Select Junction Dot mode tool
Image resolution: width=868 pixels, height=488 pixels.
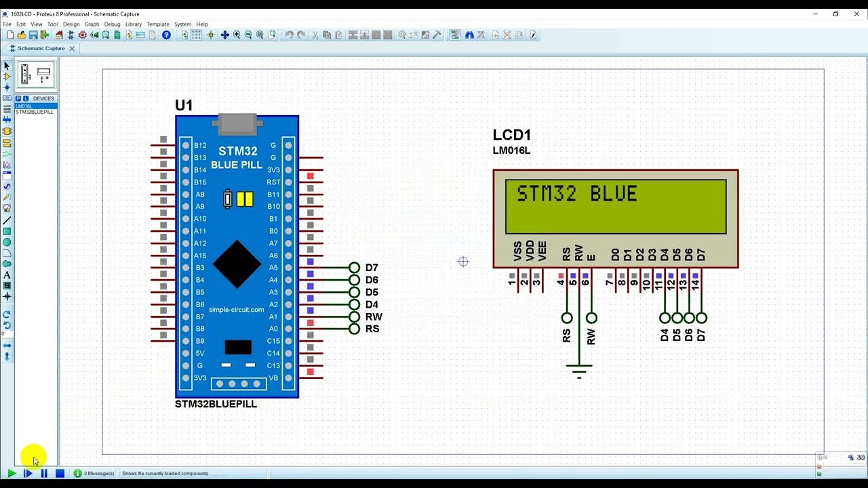point(7,87)
